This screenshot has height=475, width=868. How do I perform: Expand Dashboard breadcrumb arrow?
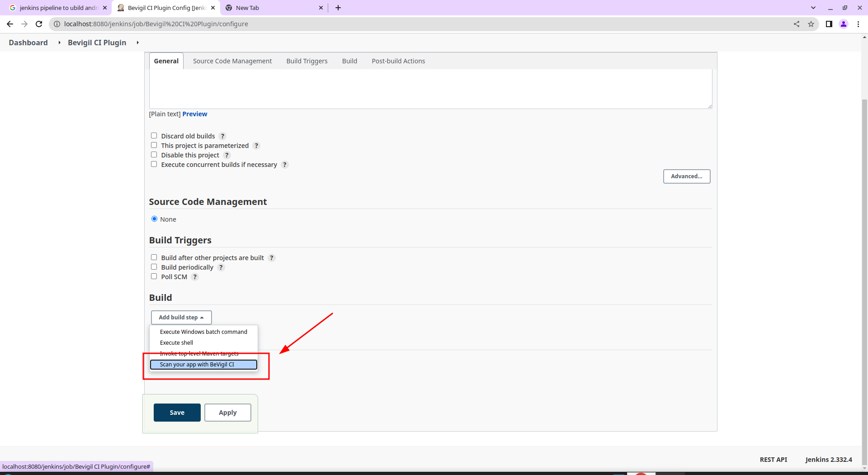coord(59,43)
